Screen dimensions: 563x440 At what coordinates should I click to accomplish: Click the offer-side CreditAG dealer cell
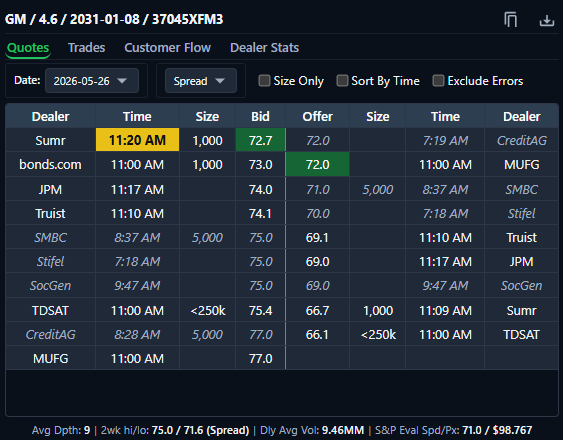(x=521, y=140)
